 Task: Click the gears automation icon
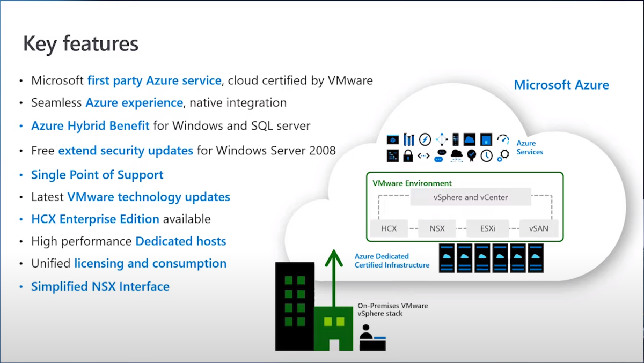pyautogui.click(x=503, y=156)
